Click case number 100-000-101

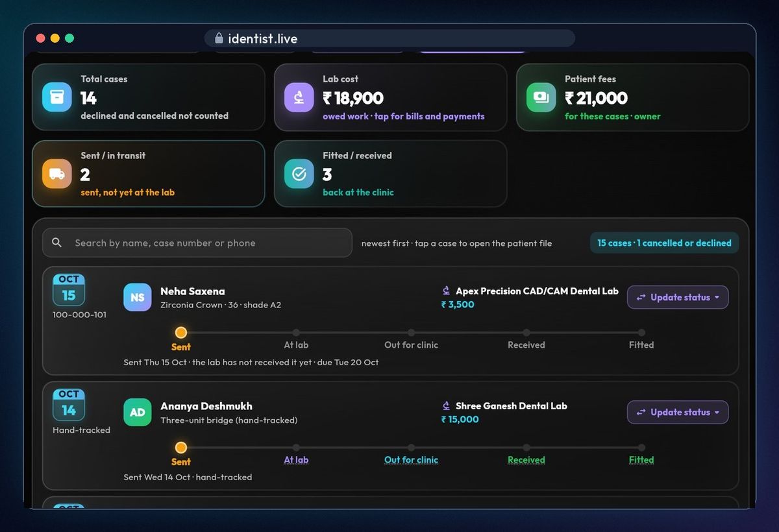(80, 315)
